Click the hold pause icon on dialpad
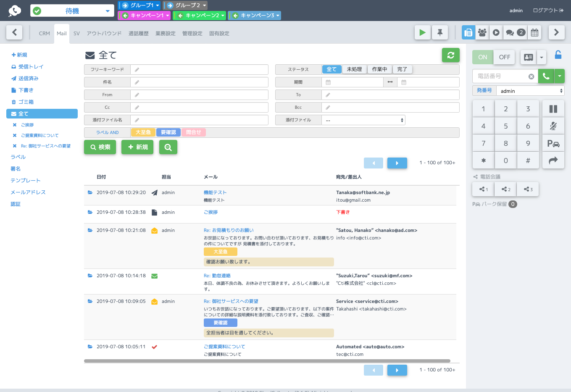This screenshot has width=571, height=392. point(553,109)
